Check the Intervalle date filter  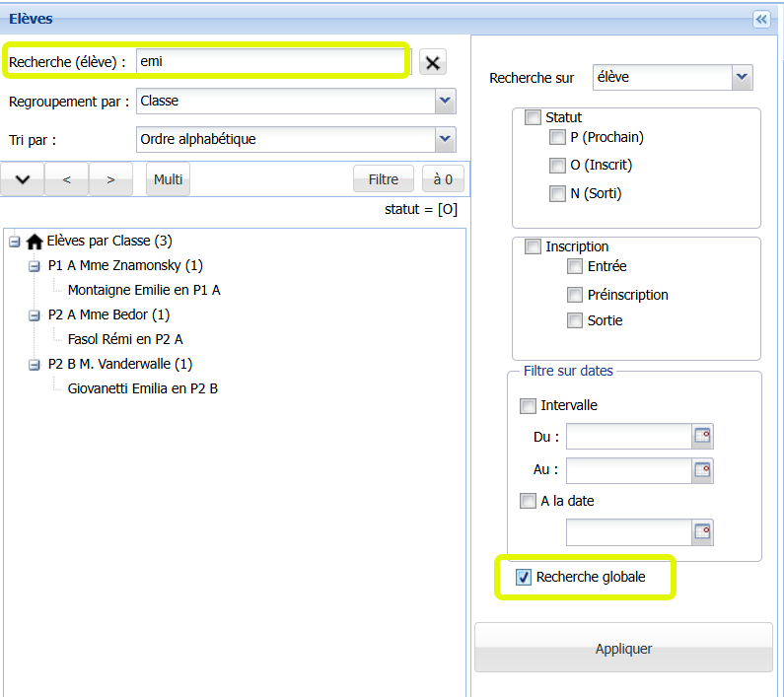coord(528,405)
